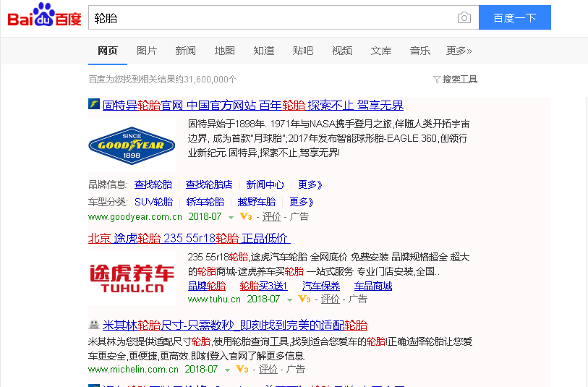The image size is (588, 387).
Task: Click V3 badge on tuhu.cn line
Action: coord(304,299)
